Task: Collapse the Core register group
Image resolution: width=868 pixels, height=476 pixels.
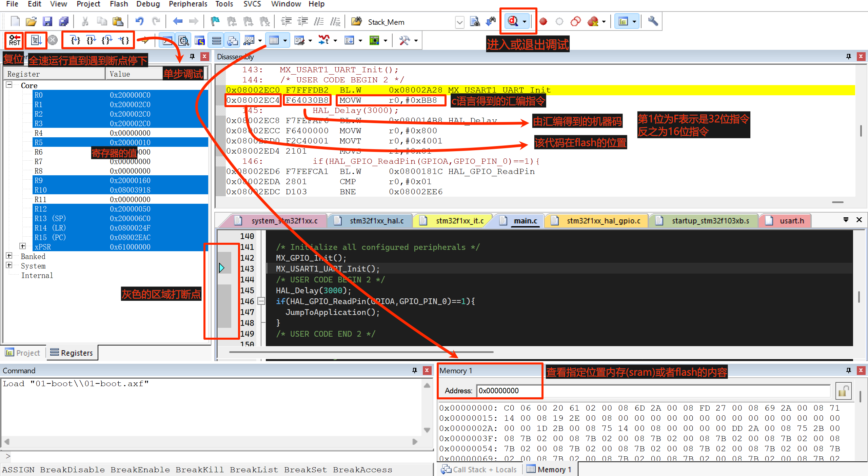Action: click(9, 85)
